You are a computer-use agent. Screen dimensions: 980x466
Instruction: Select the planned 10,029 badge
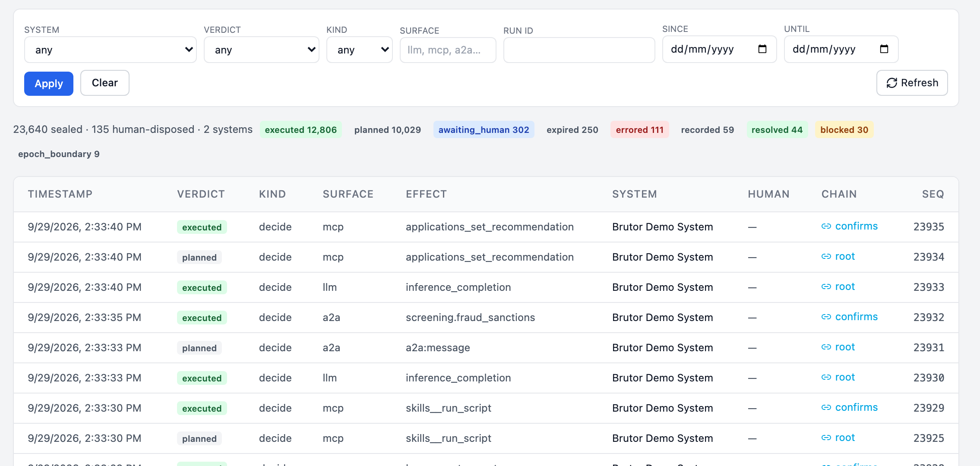click(x=388, y=130)
